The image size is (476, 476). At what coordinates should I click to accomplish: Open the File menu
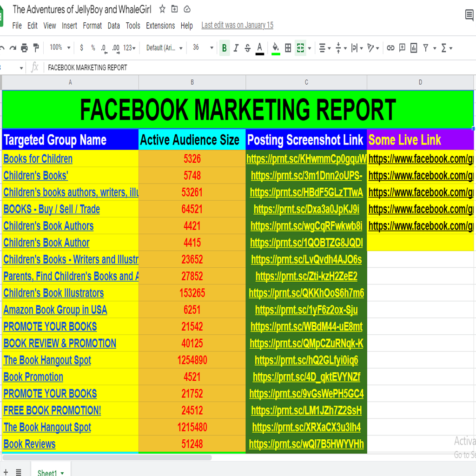click(17, 26)
